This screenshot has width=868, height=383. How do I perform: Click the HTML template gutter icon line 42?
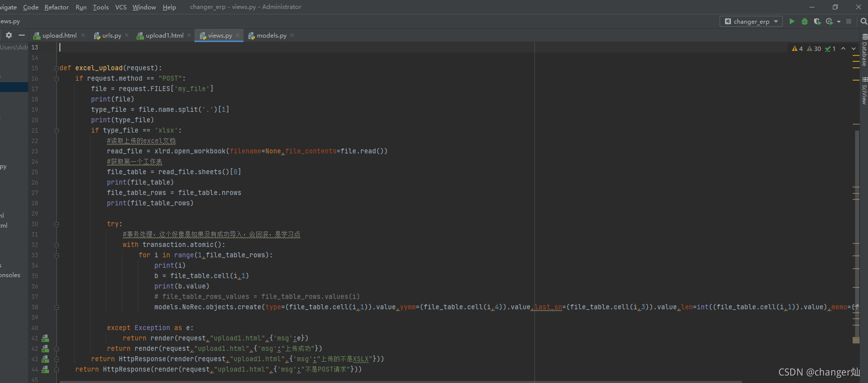[45, 349]
